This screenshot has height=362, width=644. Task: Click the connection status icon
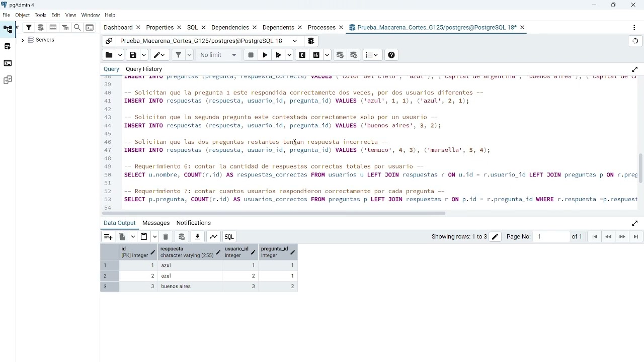pyautogui.click(x=109, y=41)
